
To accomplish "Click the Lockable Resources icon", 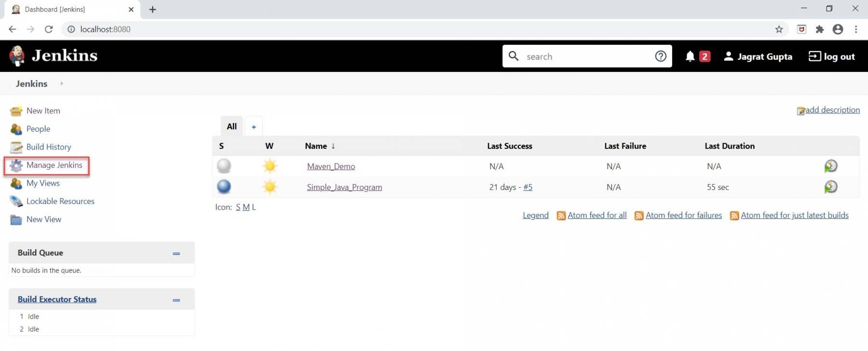I will click(x=16, y=202).
